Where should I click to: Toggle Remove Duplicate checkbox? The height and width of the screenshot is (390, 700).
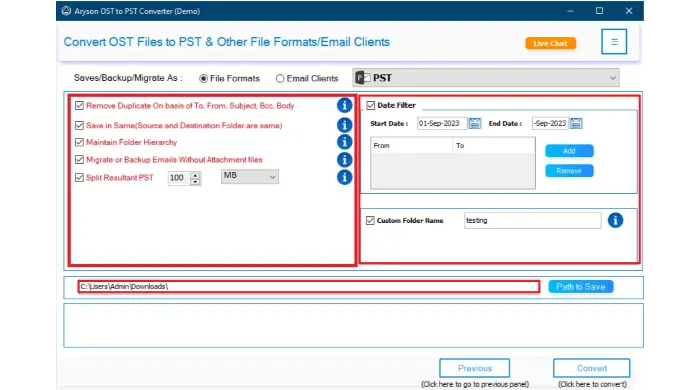(79, 106)
